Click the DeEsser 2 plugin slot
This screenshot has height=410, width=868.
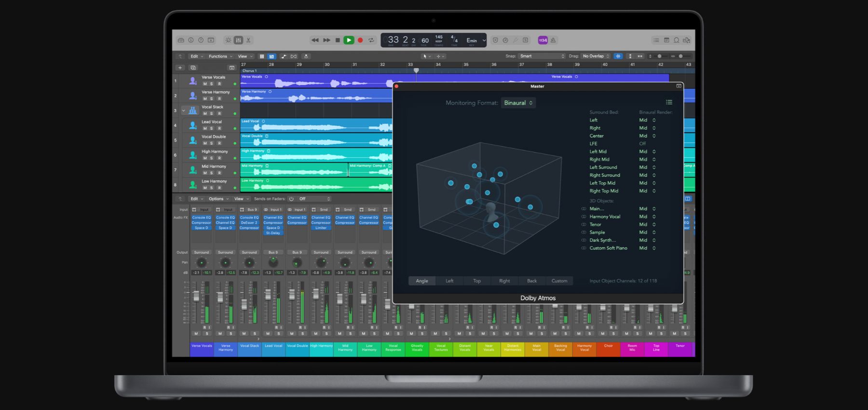point(249,223)
